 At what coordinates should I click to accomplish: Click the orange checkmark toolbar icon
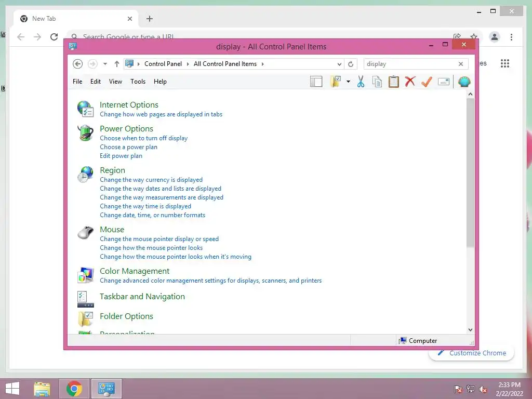[427, 82]
